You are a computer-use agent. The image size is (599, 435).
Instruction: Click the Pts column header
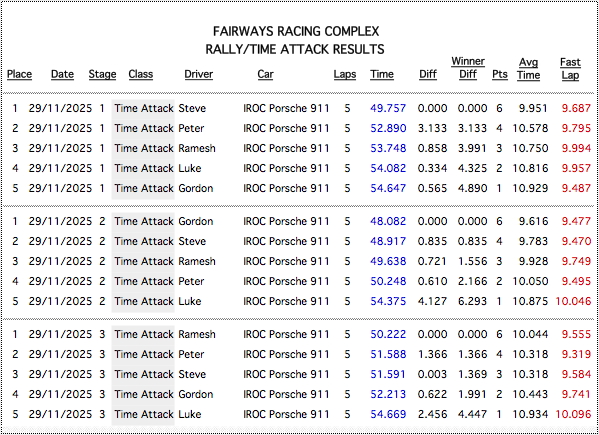pos(500,74)
